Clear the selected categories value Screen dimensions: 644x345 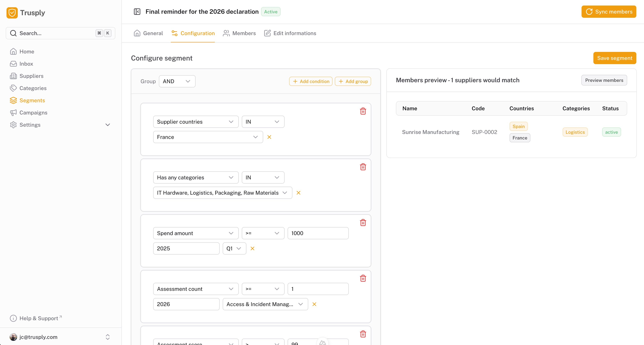click(x=298, y=193)
